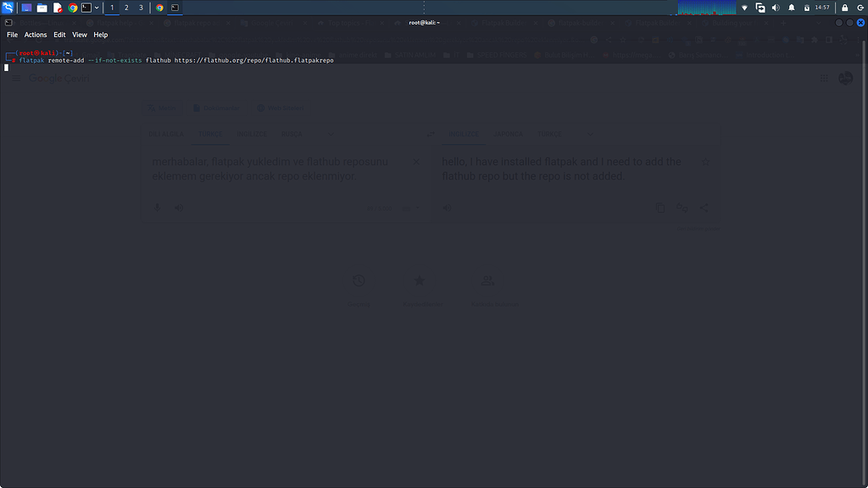Open the Actions menu in the terminal
This screenshot has height=488, width=868.
(35, 35)
